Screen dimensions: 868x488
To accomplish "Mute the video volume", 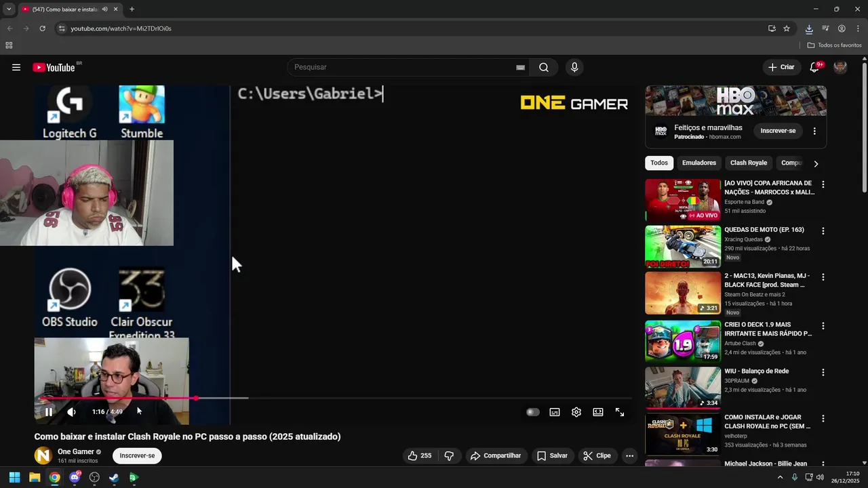I will click(x=71, y=411).
